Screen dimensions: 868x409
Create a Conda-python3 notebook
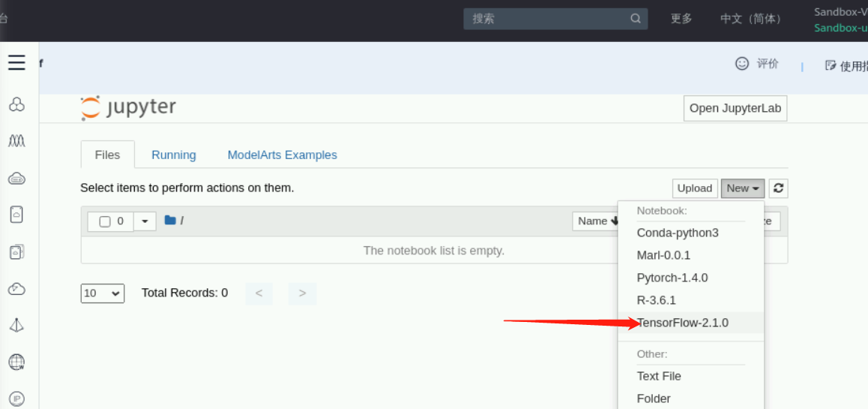691,233
